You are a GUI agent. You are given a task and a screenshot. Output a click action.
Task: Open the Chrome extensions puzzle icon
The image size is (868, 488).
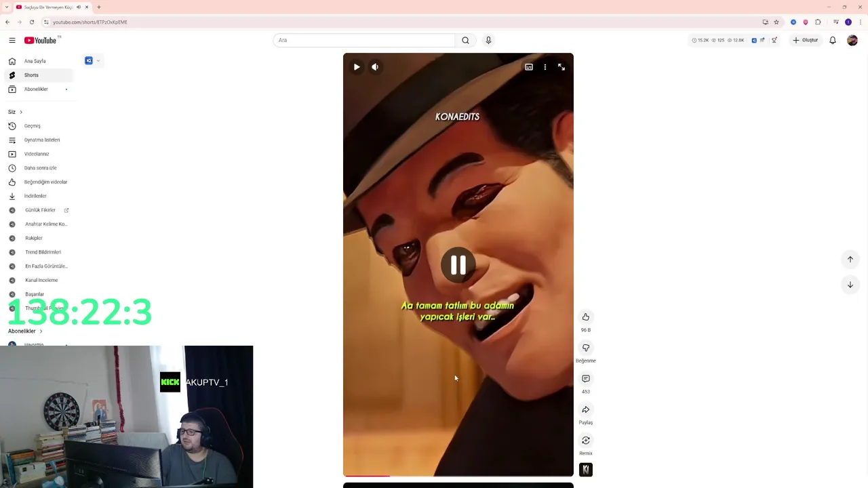click(x=818, y=22)
